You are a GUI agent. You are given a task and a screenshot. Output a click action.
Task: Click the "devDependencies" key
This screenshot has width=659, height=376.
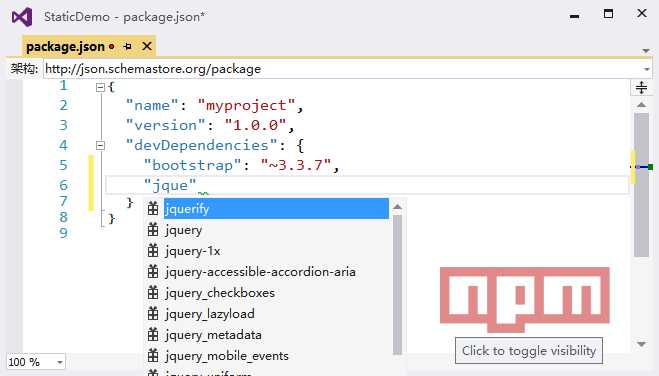pyautogui.click(x=202, y=145)
